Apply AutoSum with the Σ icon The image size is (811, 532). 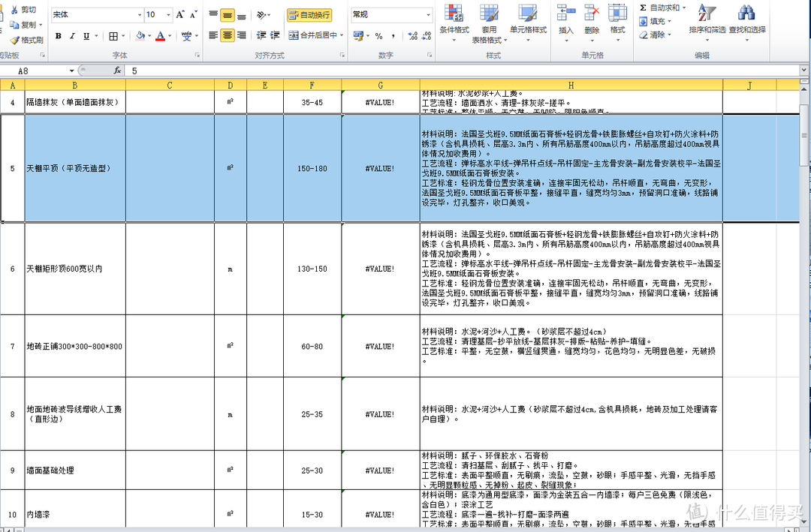[x=644, y=8]
